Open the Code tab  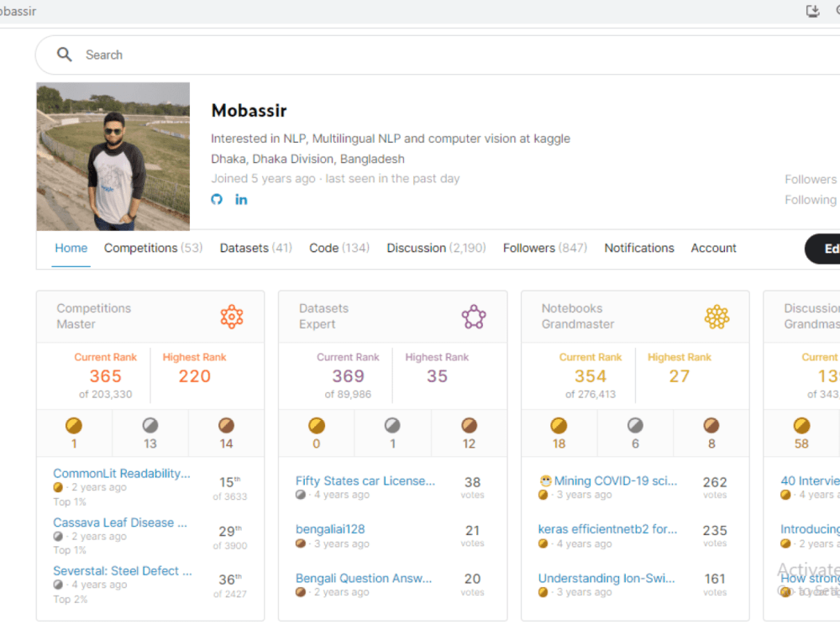[328, 248]
